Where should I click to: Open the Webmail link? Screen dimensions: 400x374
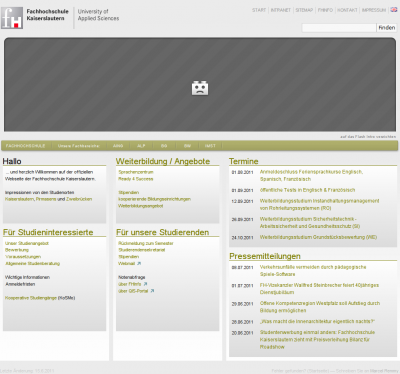(127, 263)
